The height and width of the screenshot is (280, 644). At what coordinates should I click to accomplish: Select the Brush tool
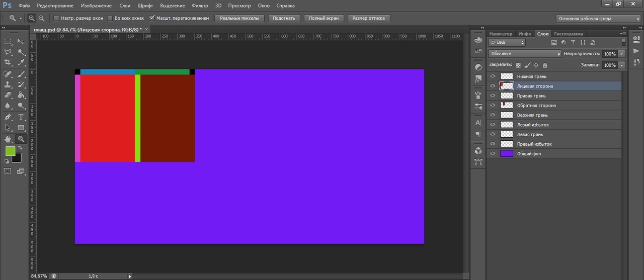tap(21, 74)
